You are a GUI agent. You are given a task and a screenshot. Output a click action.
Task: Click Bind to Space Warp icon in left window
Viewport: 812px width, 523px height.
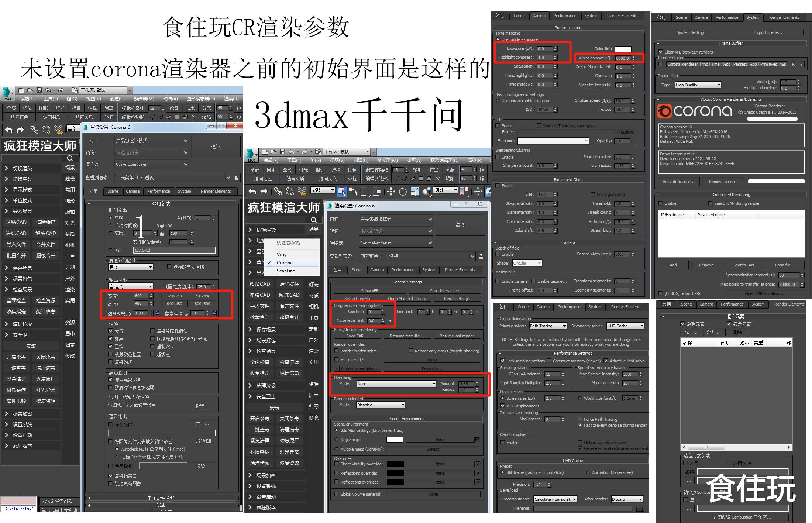[58, 130]
